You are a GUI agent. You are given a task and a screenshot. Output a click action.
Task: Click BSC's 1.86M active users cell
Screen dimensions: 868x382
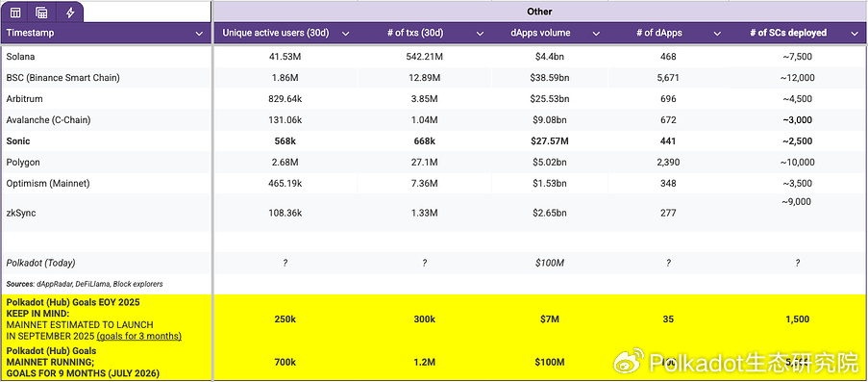(285, 78)
